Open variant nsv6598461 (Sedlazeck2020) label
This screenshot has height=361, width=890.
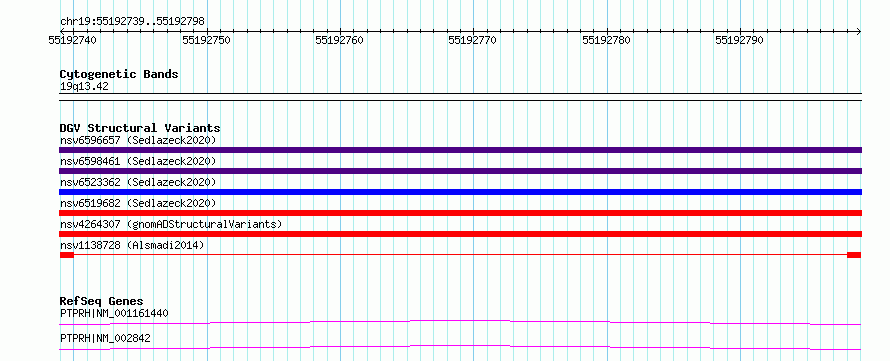point(138,161)
